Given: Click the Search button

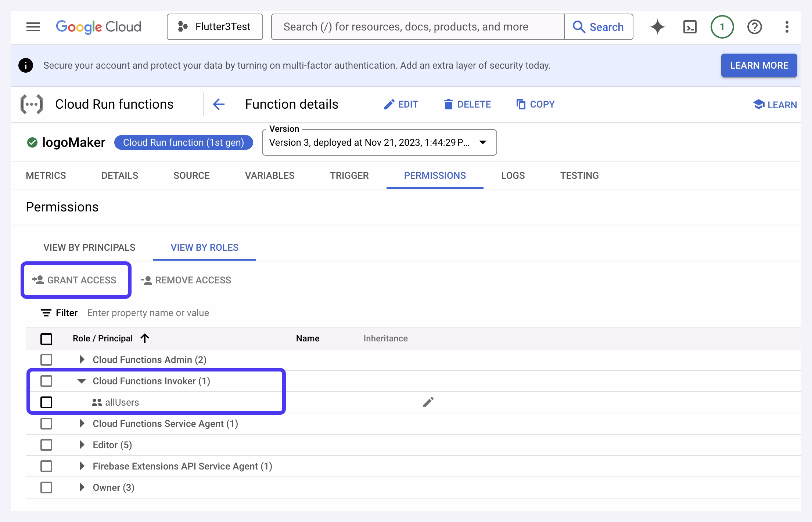Looking at the screenshot, I should click(x=599, y=27).
